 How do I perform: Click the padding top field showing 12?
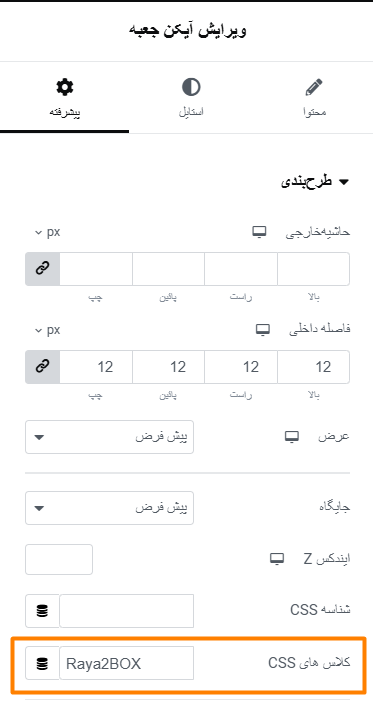[x=313, y=367]
